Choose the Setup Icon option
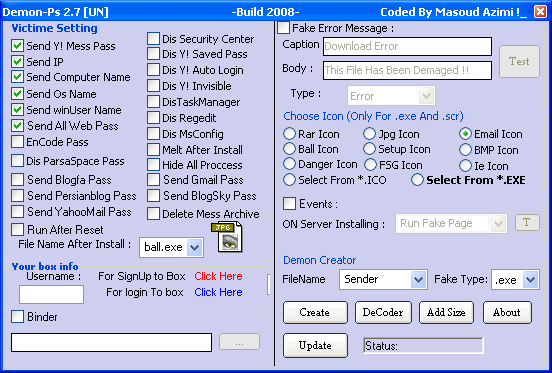The width and height of the screenshot is (552, 373). pos(369,149)
